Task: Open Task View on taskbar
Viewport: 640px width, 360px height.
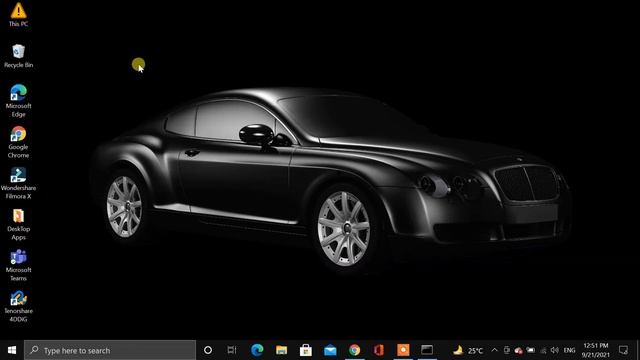Action: tap(232, 350)
